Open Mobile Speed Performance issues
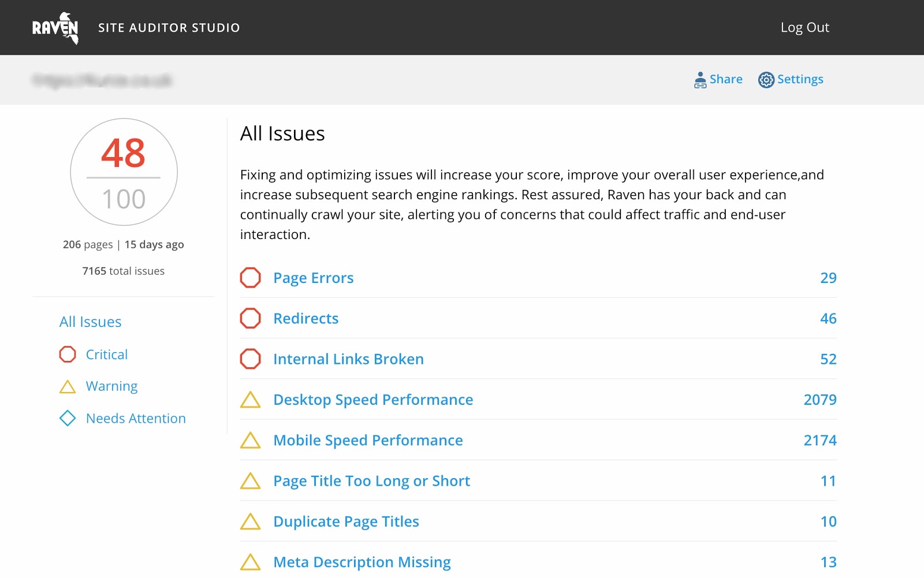This screenshot has height=578, width=924. pos(368,440)
